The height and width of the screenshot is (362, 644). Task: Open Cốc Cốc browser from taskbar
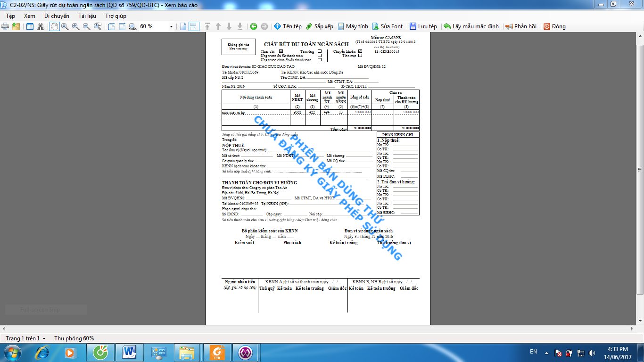coord(100,353)
